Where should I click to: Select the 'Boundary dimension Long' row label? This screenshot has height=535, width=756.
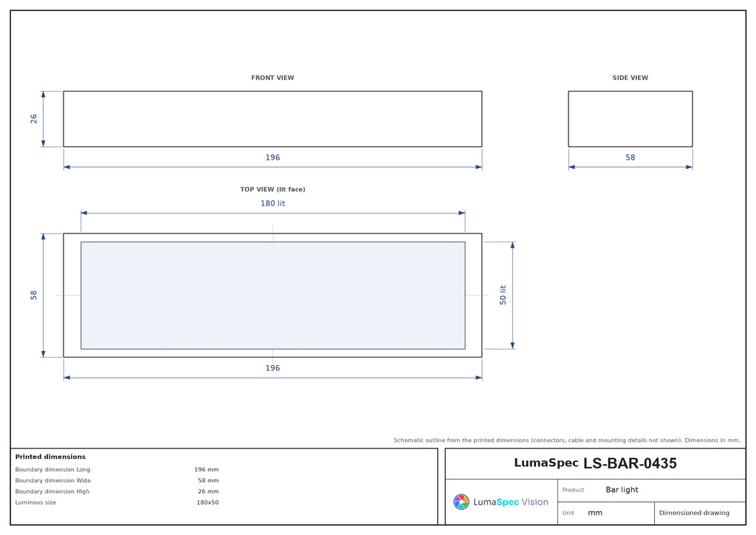click(52, 469)
